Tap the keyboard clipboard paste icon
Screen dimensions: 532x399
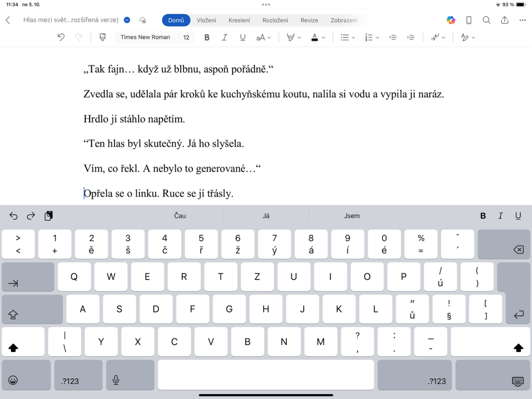click(49, 216)
